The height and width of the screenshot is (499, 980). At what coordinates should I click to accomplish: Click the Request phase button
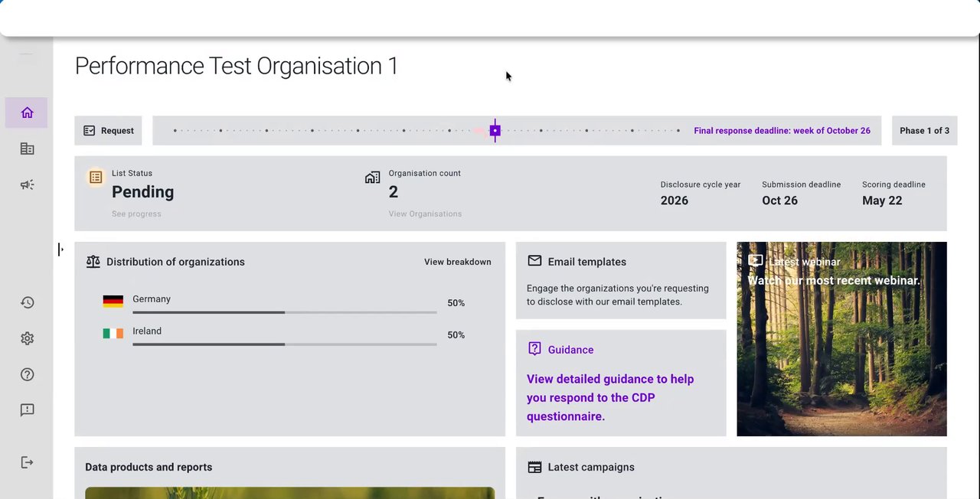tap(109, 131)
